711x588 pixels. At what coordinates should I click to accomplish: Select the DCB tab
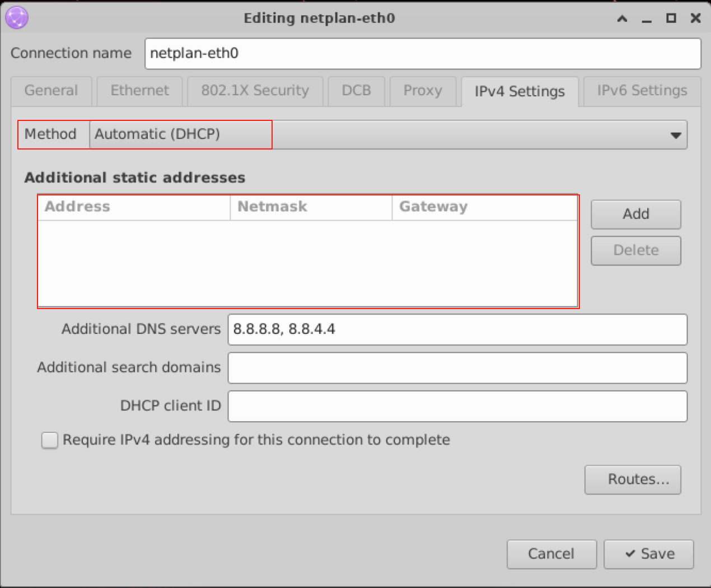point(356,91)
